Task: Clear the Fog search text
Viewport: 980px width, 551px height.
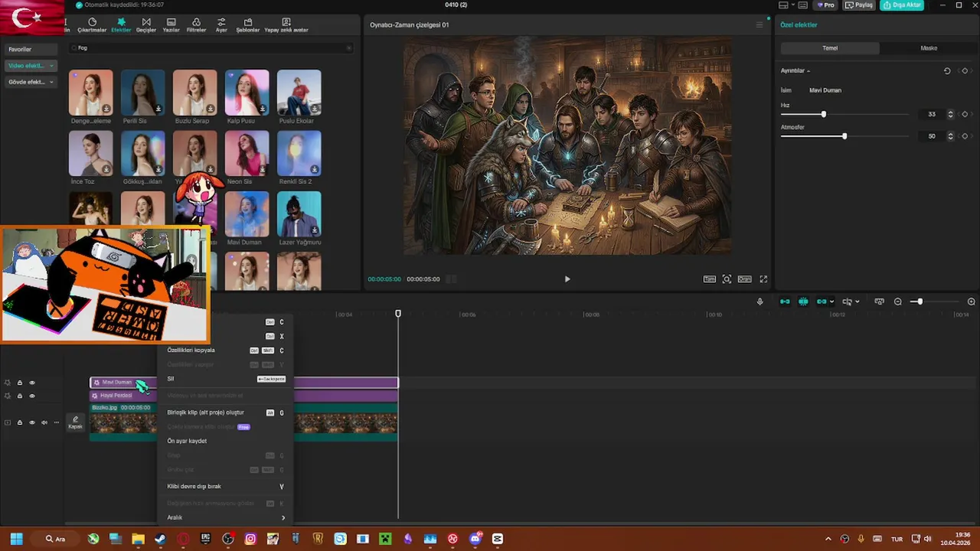Action: [348, 48]
